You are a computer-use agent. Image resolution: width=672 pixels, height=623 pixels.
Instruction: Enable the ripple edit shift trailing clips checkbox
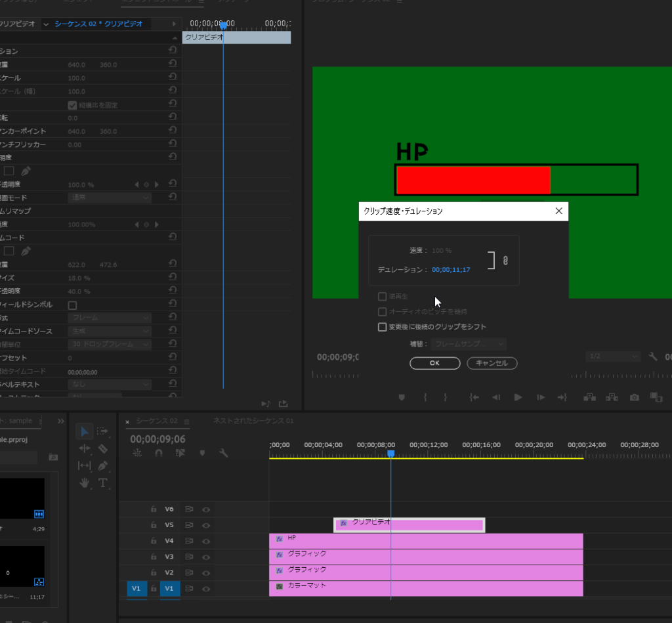pos(383,327)
